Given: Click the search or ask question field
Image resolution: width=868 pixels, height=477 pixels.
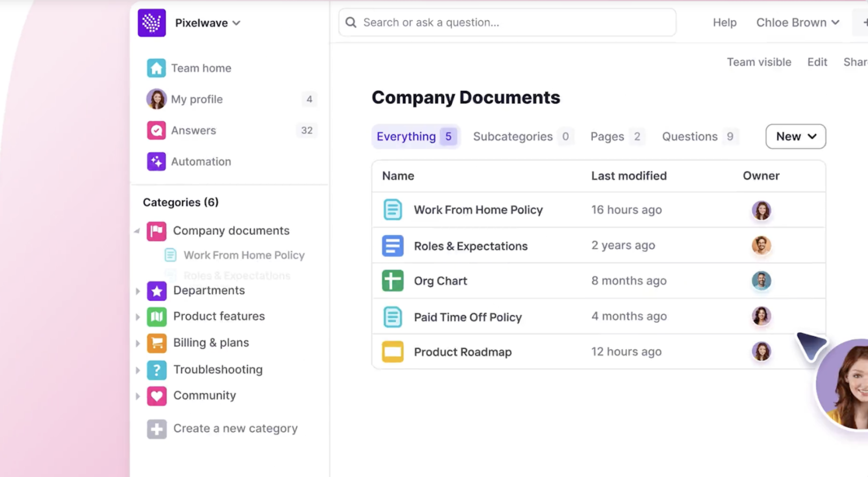Looking at the screenshot, I should 506,22.
